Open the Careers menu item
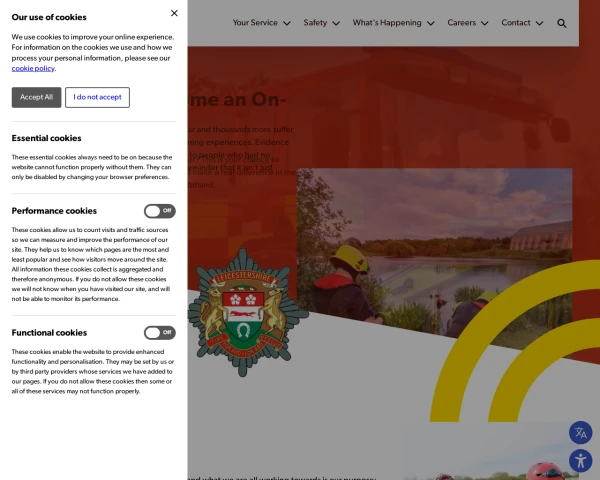 pos(461,23)
